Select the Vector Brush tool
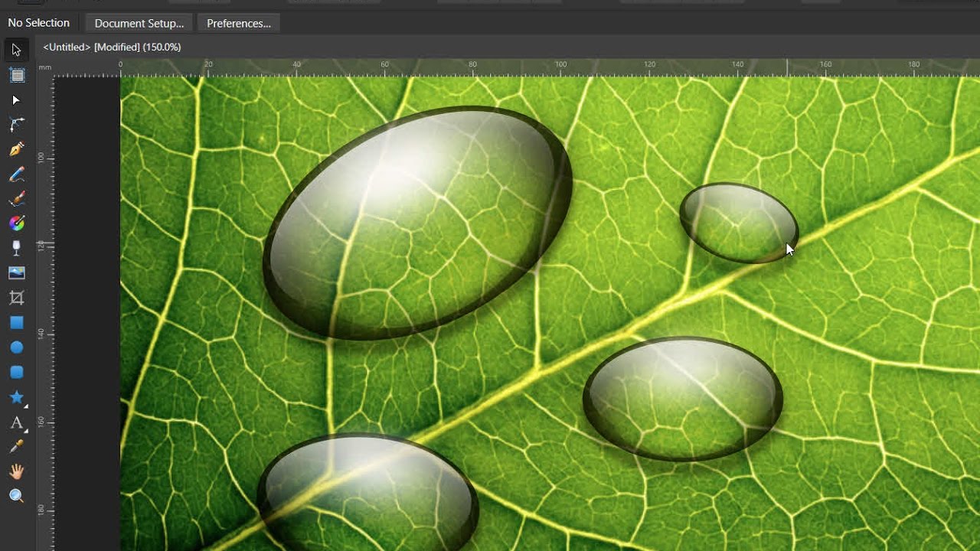980x551 pixels. [16, 199]
